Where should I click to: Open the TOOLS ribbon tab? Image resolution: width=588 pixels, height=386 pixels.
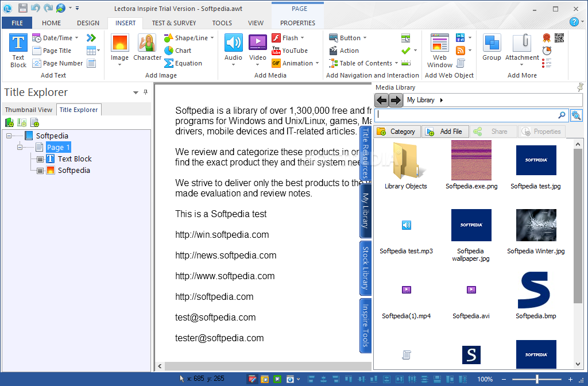point(222,23)
